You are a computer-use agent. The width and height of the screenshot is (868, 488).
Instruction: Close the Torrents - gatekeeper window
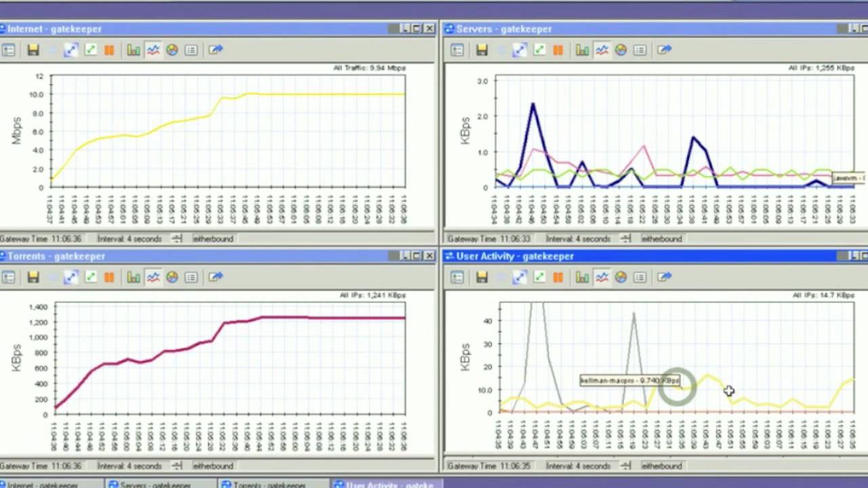tap(429, 256)
